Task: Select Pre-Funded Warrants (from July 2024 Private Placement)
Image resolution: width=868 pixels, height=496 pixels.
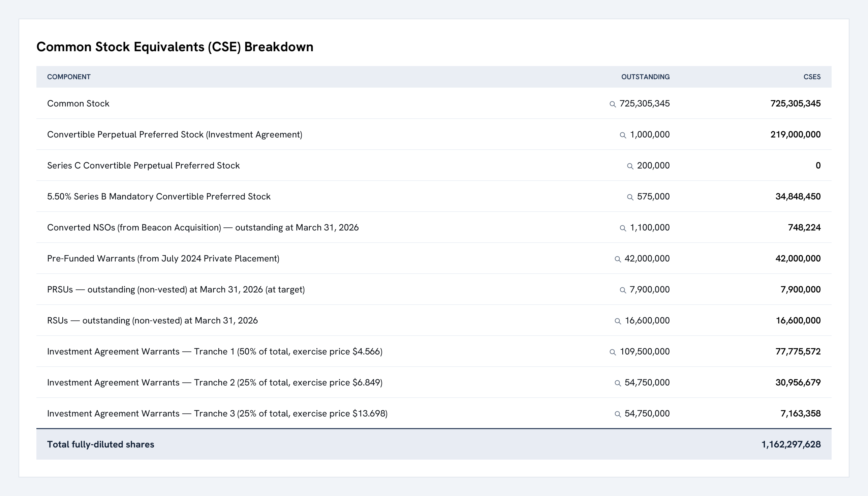Action: (163, 258)
